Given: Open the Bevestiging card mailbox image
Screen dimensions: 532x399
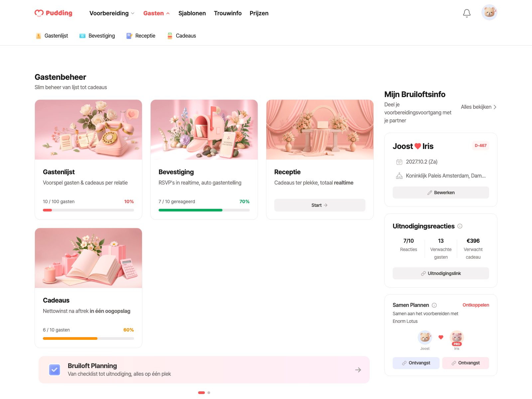Looking at the screenshot, I should coord(204,130).
